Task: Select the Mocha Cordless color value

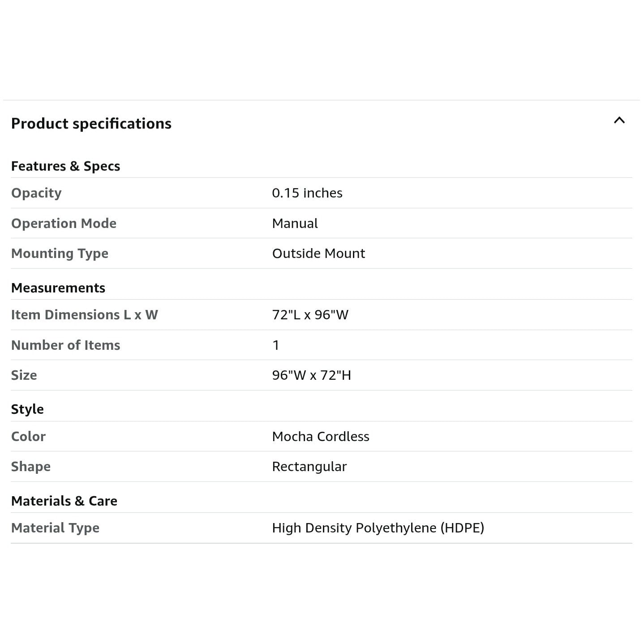Action: 321,437
